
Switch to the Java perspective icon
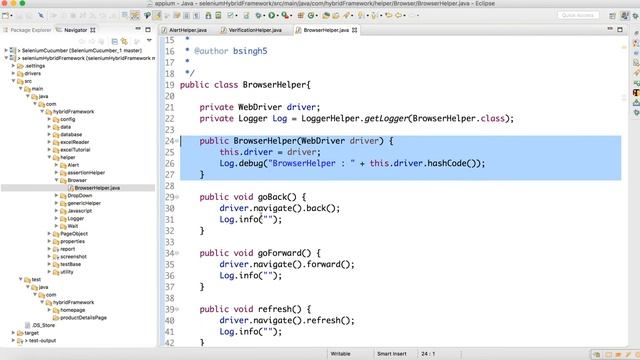click(x=624, y=16)
